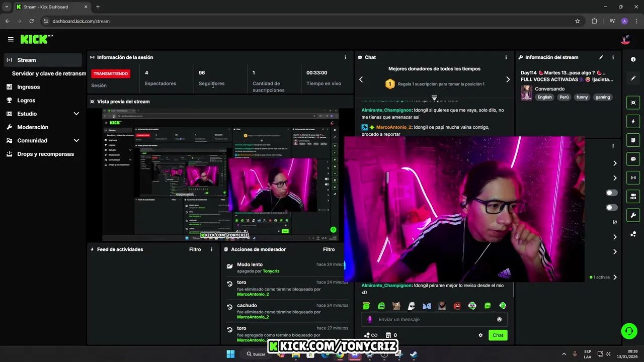
Task: Click the Enviar un mensaje input field
Action: click(434, 319)
